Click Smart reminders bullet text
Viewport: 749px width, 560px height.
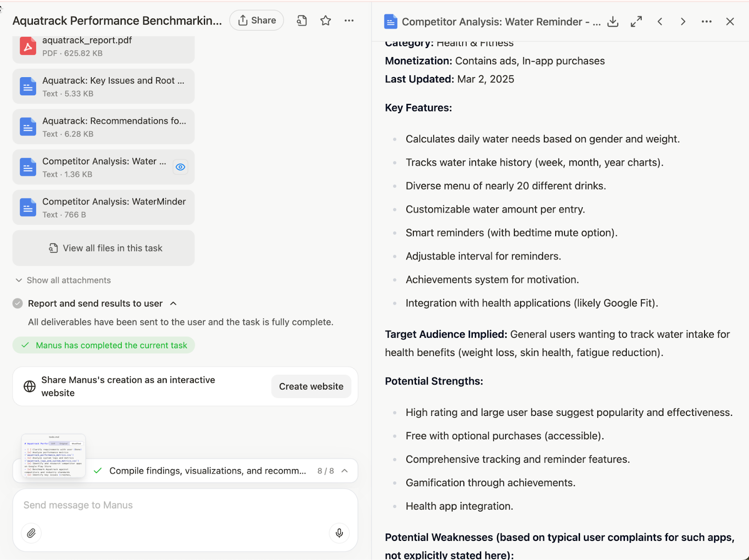[512, 233]
